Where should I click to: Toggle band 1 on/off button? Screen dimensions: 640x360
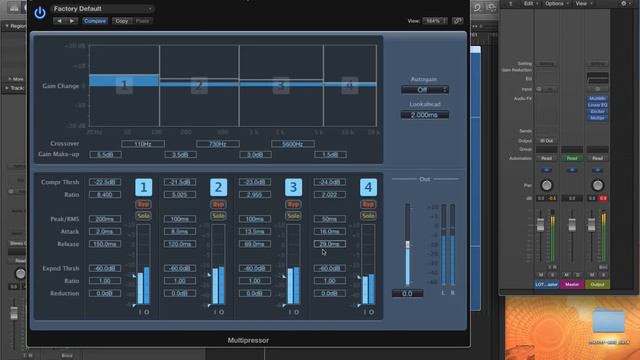tap(143, 187)
